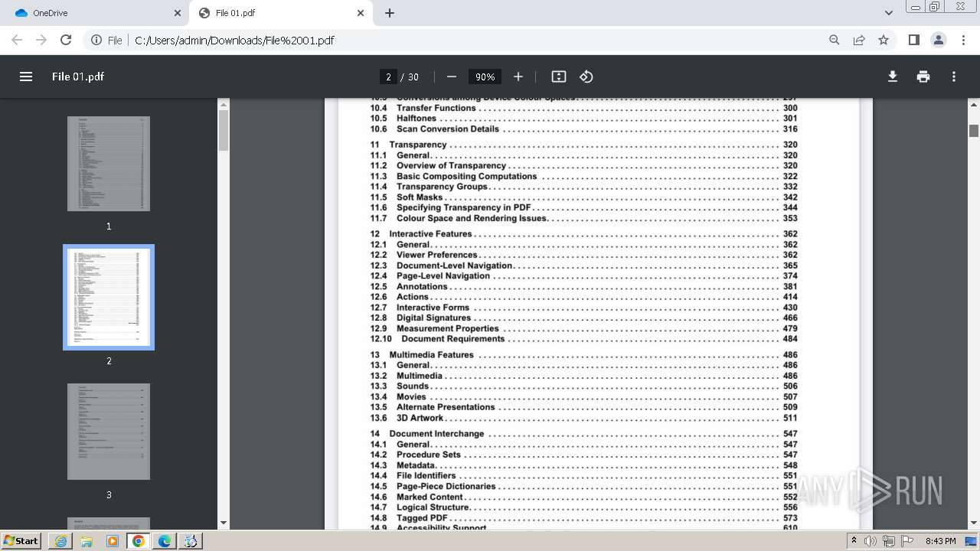Open Chrome's three-dot menu
Image resolution: width=980 pixels, height=551 pixels.
point(963,40)
